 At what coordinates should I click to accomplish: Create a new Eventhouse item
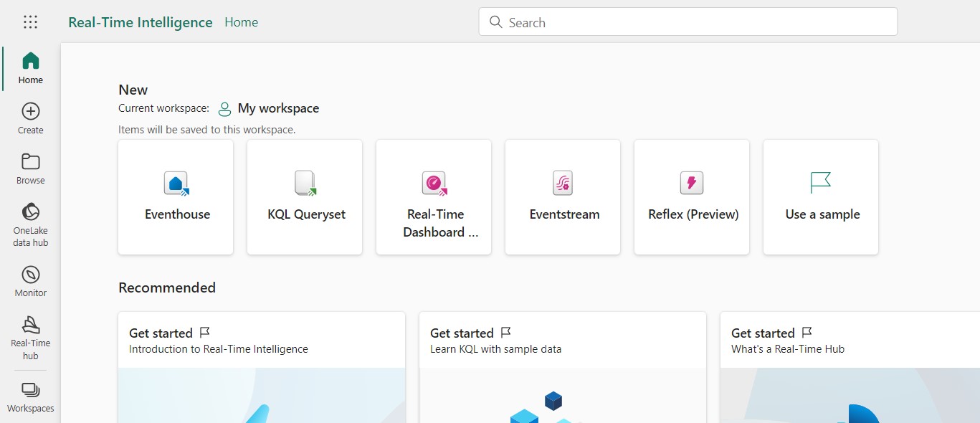coord(176,197)
